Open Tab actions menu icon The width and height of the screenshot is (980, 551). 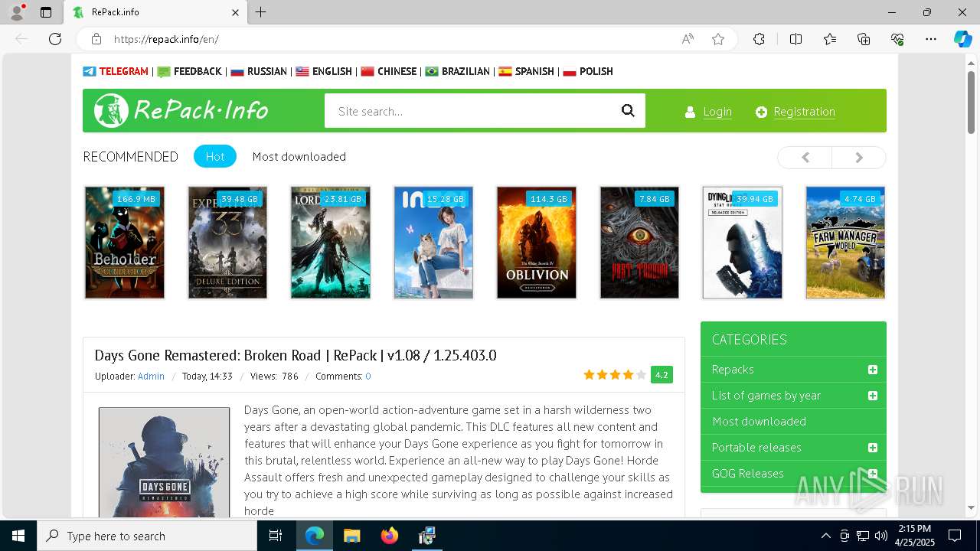click(x=46, y=12)
